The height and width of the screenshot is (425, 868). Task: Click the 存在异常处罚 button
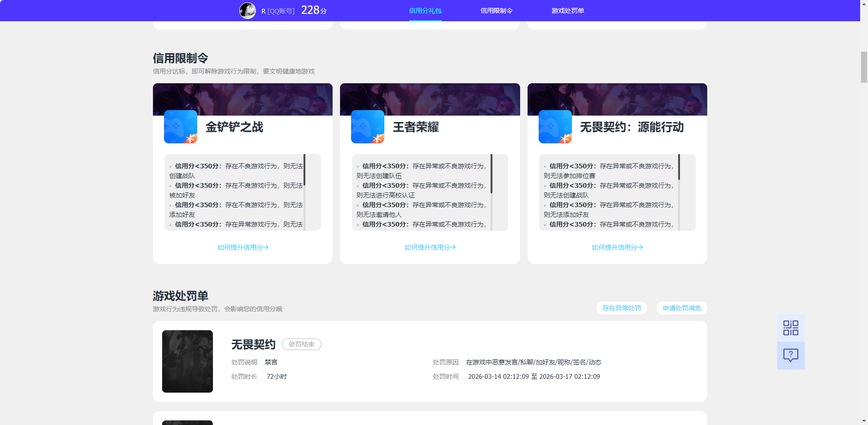click(x=622, y=308)
